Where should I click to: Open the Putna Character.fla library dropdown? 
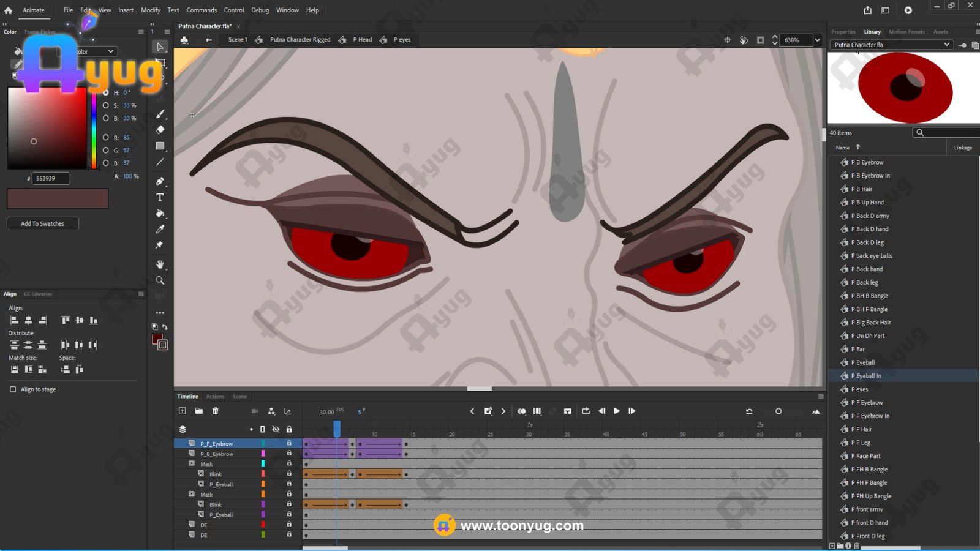click(946, 45)
